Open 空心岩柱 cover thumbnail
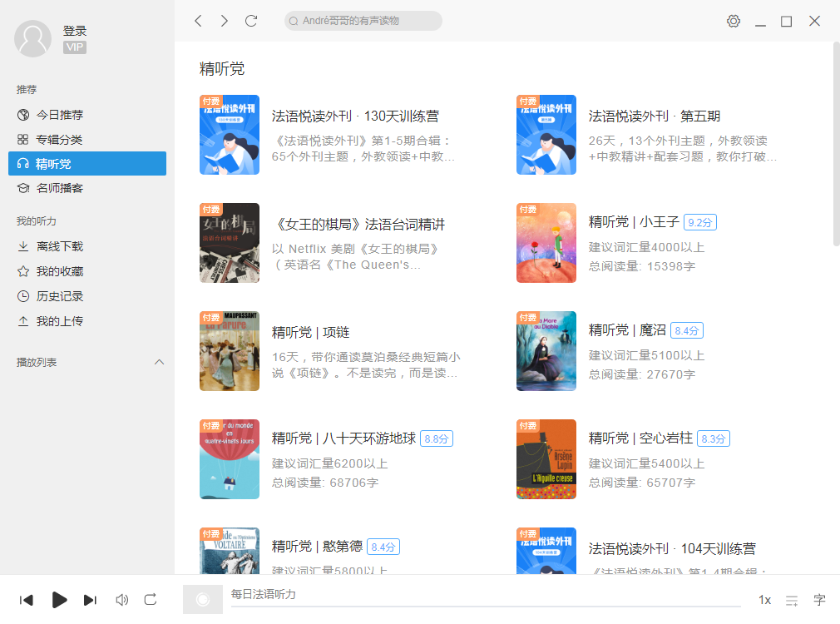Image resolution: width=840 pixels, height=624 pixels. point(546,459)
